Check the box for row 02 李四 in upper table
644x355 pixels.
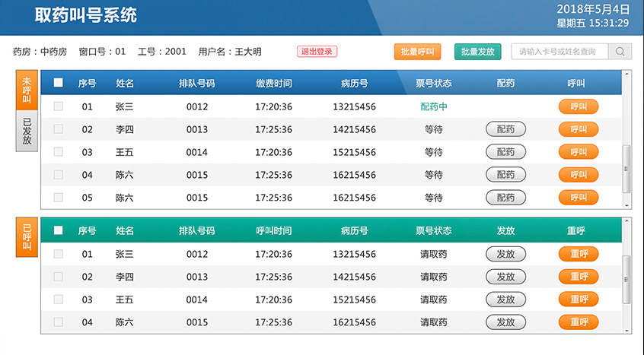pos(59,129)
